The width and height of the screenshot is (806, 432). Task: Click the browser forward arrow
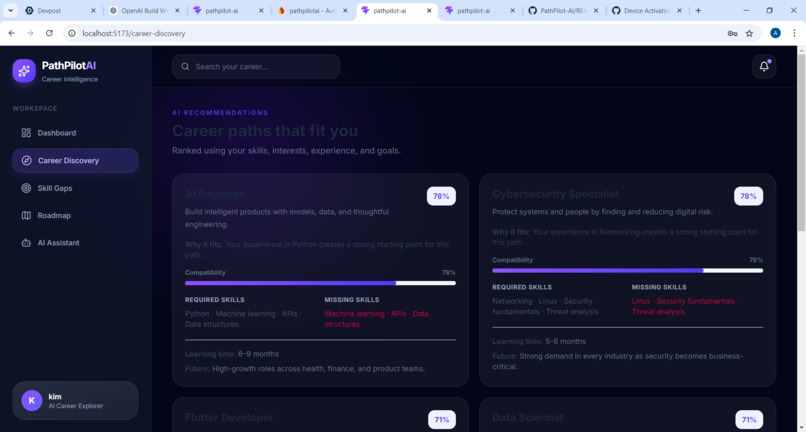click(x=30, y=33)
